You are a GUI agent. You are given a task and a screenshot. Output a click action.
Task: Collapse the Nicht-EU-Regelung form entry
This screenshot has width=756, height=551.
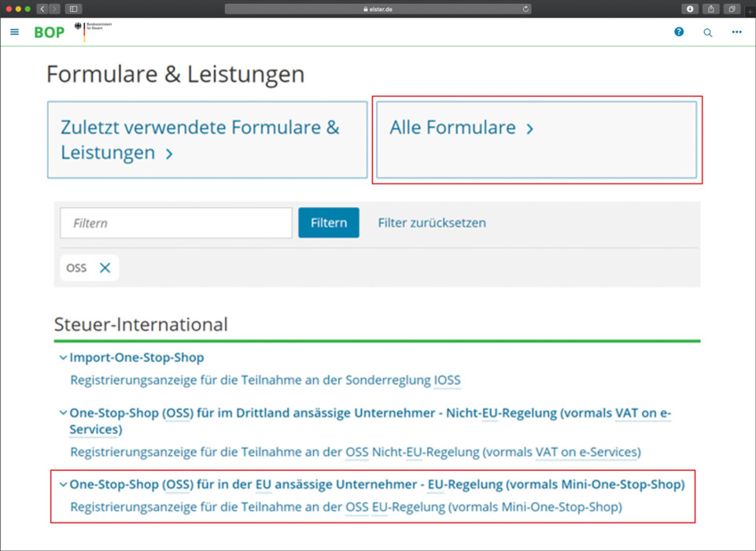click(62, 412)
